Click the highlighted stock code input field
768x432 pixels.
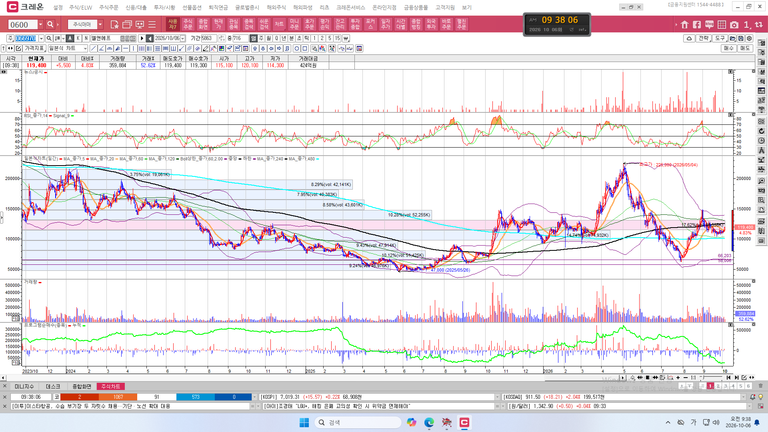[x=26, y=38]
